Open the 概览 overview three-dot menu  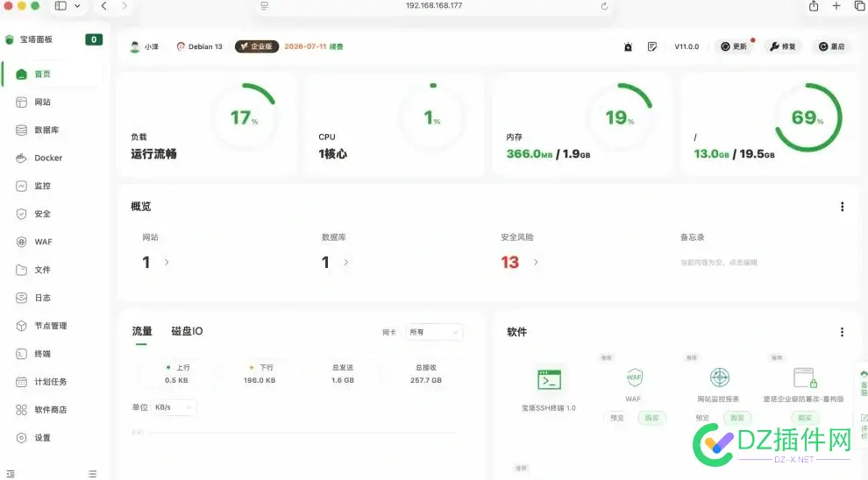click(842, 207)
